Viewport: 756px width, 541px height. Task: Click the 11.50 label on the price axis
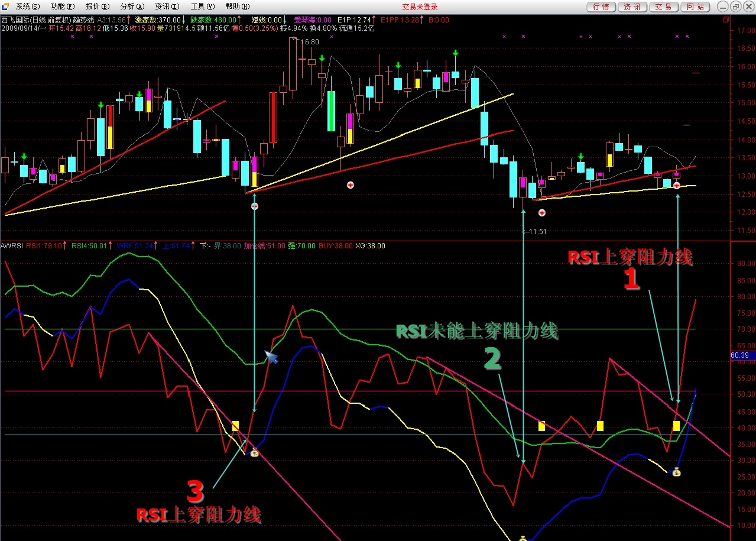pyautogui.click(x=746, y=231)
